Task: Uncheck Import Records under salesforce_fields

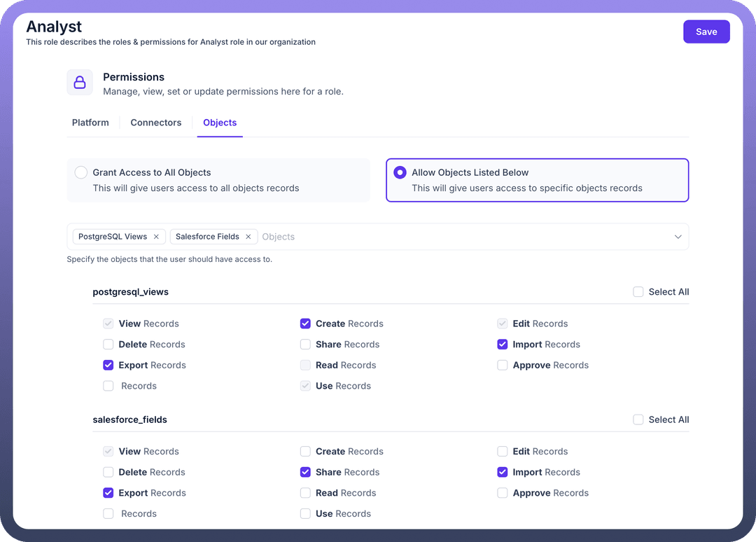Action: coord(503,472)
